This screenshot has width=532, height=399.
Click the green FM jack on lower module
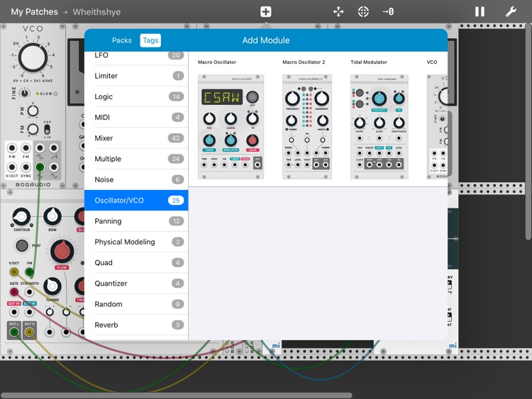(x=30, y=271)
